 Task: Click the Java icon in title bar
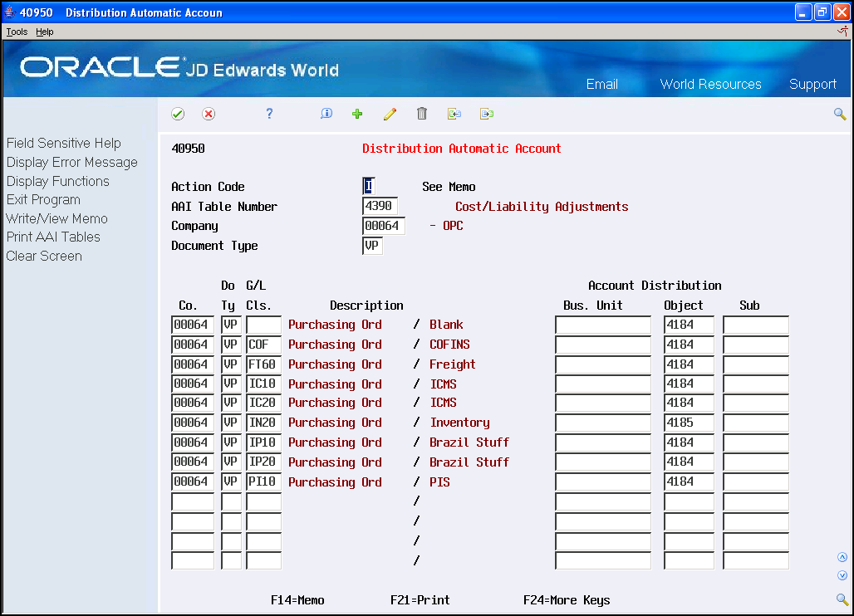tap(10, 12)
